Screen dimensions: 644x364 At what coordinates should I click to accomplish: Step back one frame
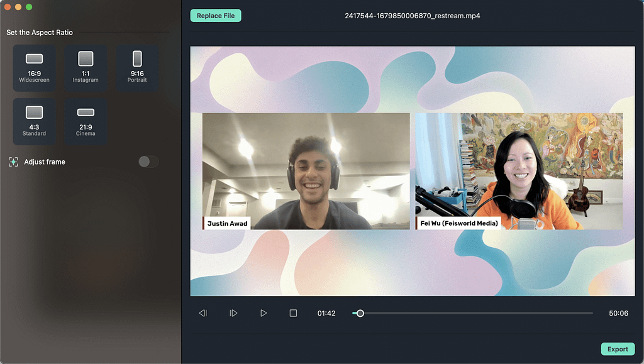[x=203, y=313]
